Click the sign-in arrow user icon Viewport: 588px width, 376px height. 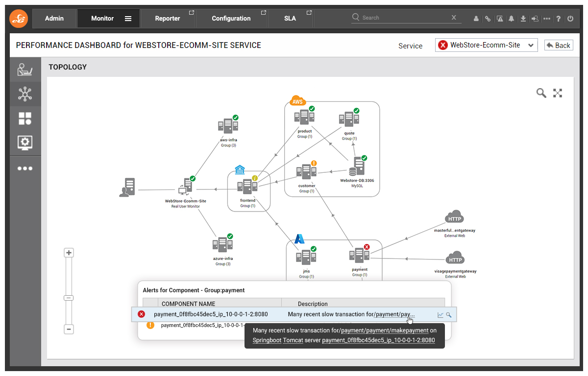tap(535, 19)
